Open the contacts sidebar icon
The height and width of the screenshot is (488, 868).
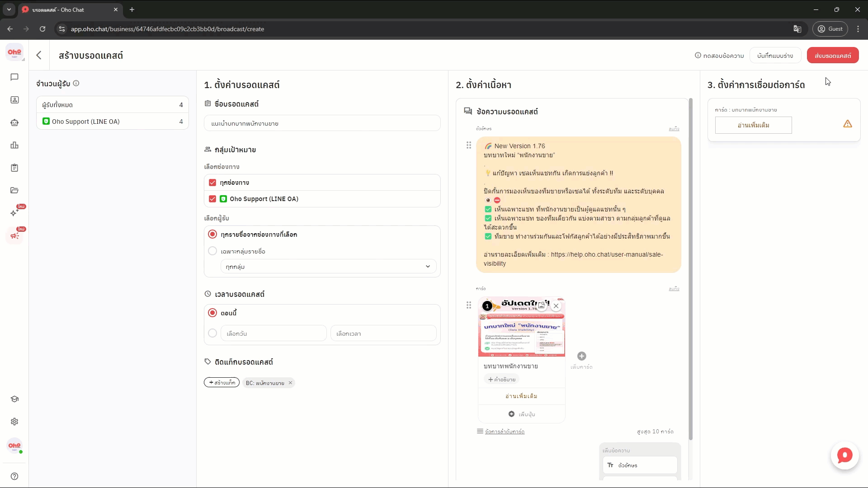click(x=14, y=100)
